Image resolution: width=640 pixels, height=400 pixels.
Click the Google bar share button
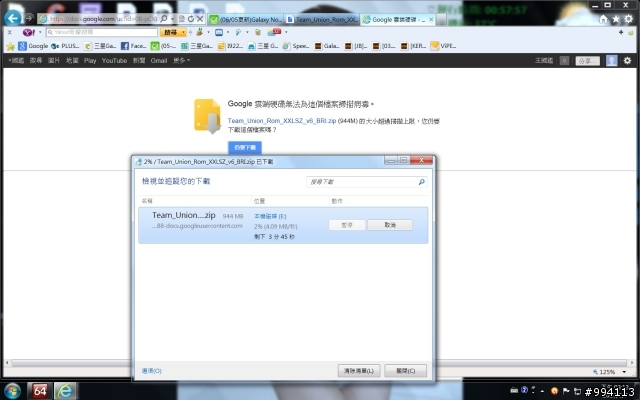pos(588,61)
